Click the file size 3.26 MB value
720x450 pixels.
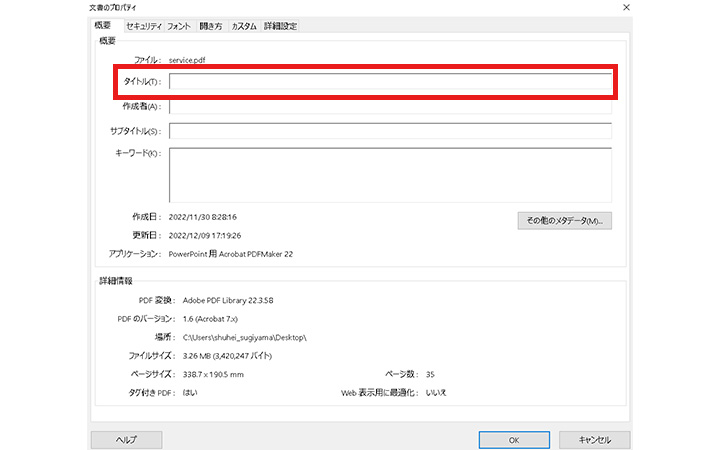pyautogui.click(x=227, y=356)
